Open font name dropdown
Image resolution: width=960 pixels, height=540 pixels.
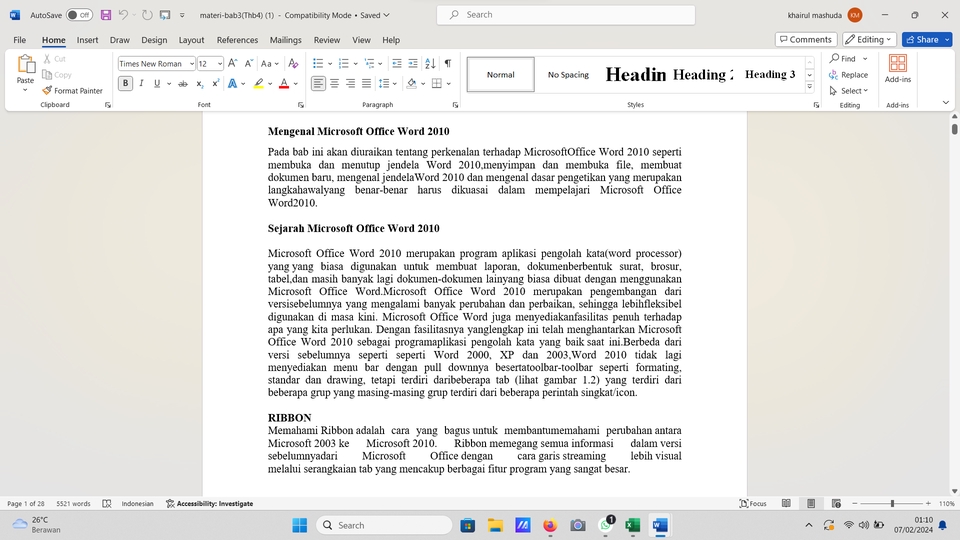coord(192,64)
